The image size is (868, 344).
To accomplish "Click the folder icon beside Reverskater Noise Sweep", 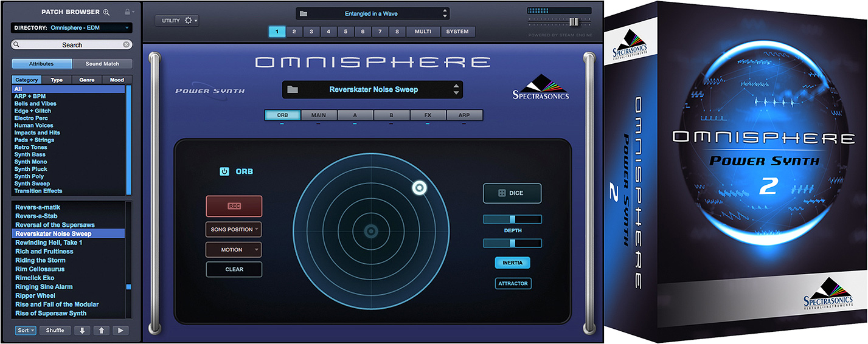I will (x=293, y=89).
